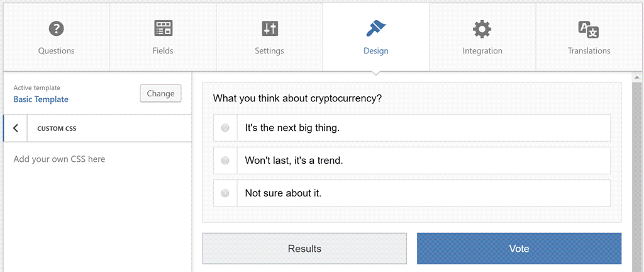Click the Translations language icon
This screenshot has height=272, width=644.
(x=589, y=30)
